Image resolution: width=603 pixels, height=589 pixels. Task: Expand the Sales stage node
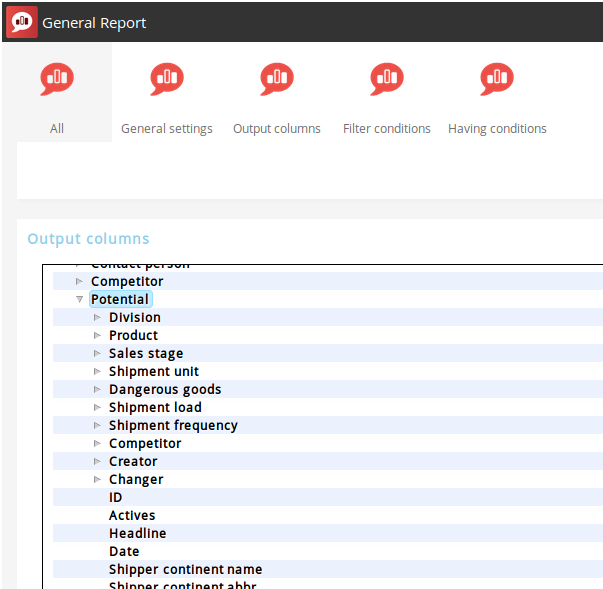coord(98,353)
